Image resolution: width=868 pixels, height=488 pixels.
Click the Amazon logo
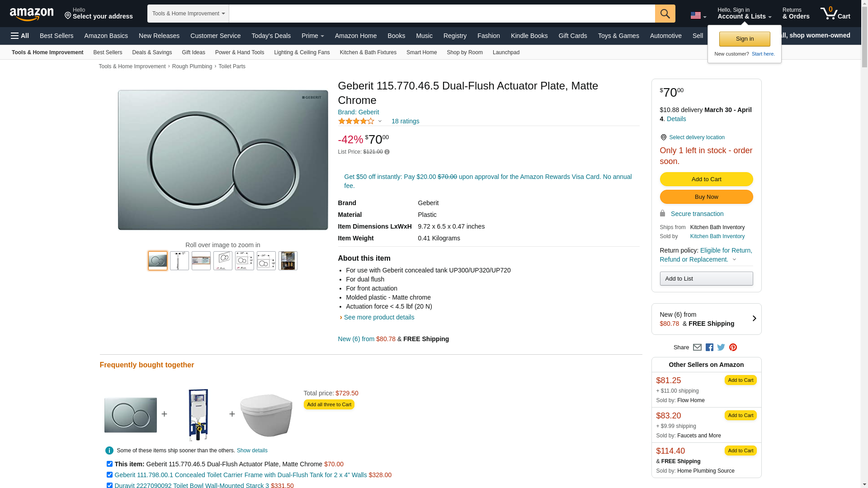[32, 14]
